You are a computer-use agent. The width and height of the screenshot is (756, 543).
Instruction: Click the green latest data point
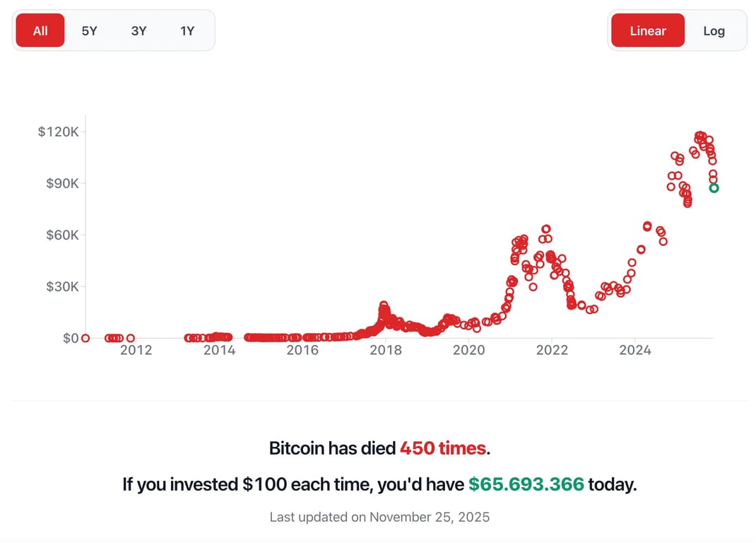pyautogui.click(x=714, y=187)
